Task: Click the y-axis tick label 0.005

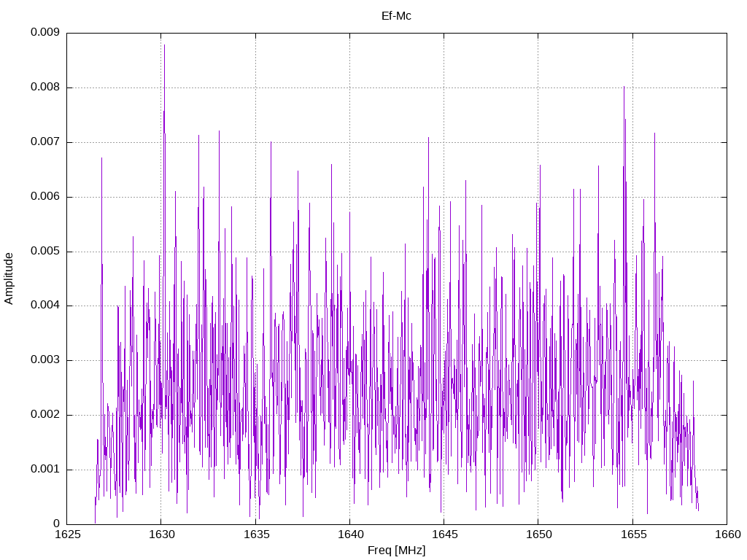Action: pyautogui.click(x=45, y=251)
